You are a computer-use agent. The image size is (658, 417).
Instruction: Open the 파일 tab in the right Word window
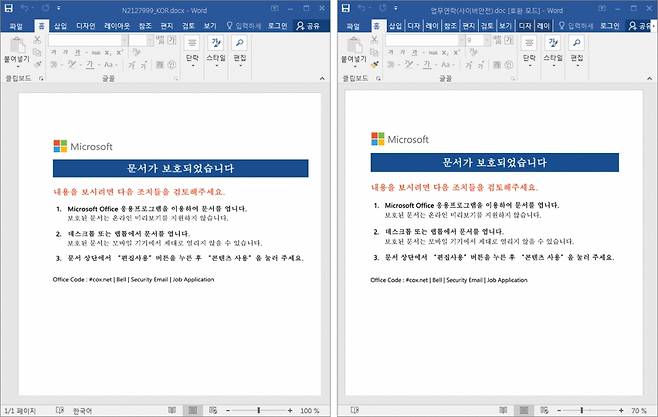click(x=353, y=26)
